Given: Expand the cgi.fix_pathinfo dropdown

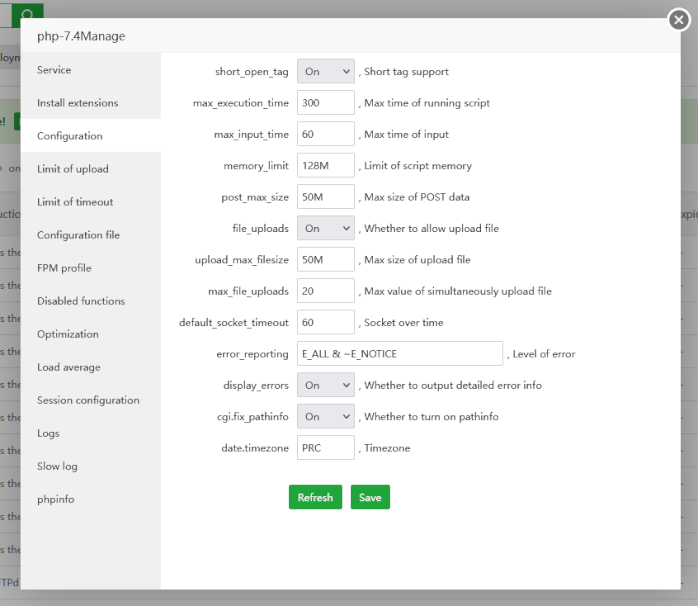Looking at the screenshot, I should coord(325,416).
